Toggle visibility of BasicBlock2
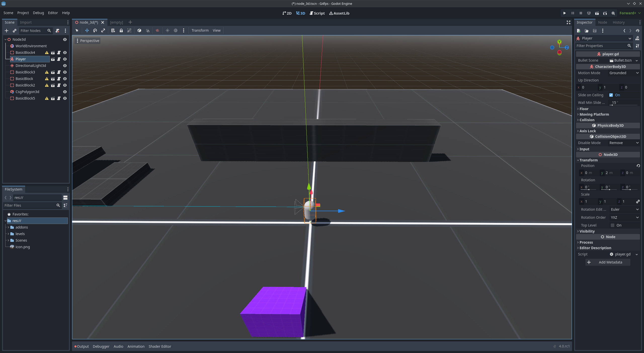Viewport: 644px width, 353px height. point(65,85)
